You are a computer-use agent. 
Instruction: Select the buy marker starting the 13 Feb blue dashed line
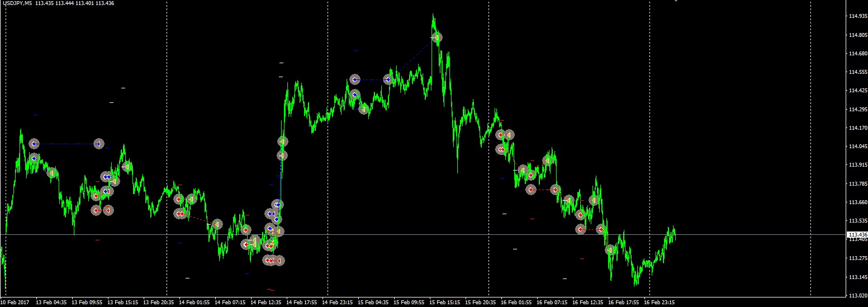(x=34, y=144)
